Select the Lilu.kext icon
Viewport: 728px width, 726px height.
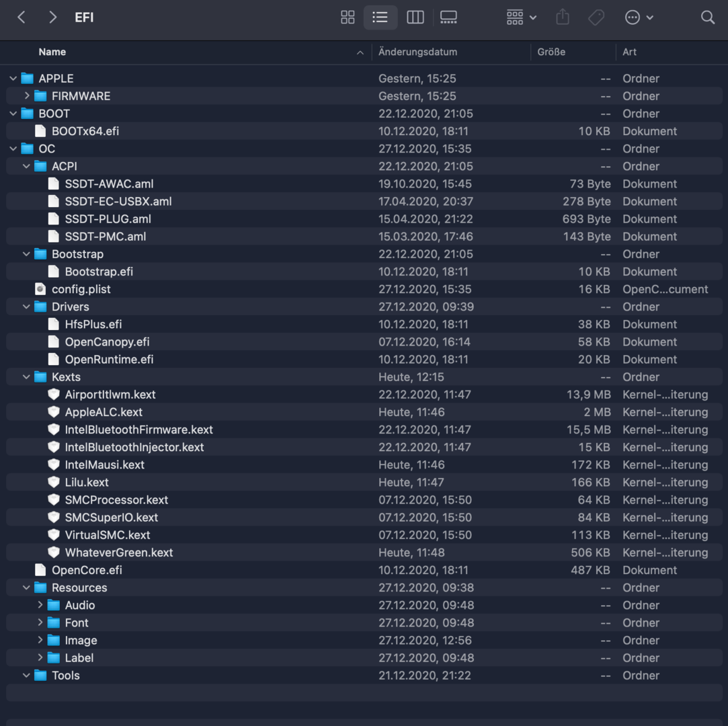(x=54, y=482)
